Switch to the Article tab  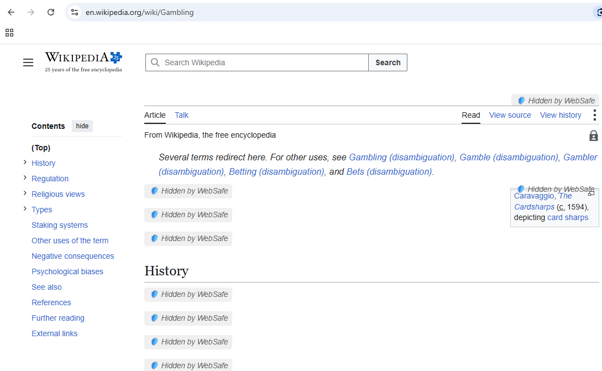tap(155, 115)
